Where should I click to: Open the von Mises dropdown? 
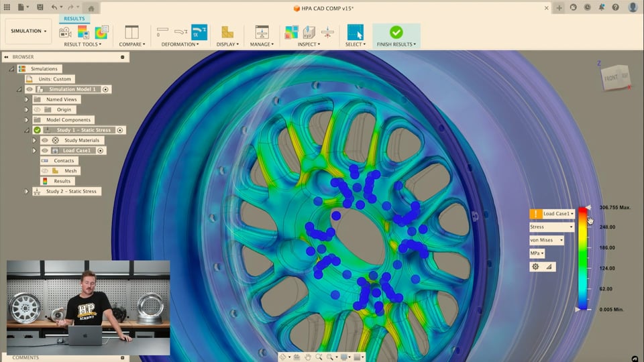546,240
